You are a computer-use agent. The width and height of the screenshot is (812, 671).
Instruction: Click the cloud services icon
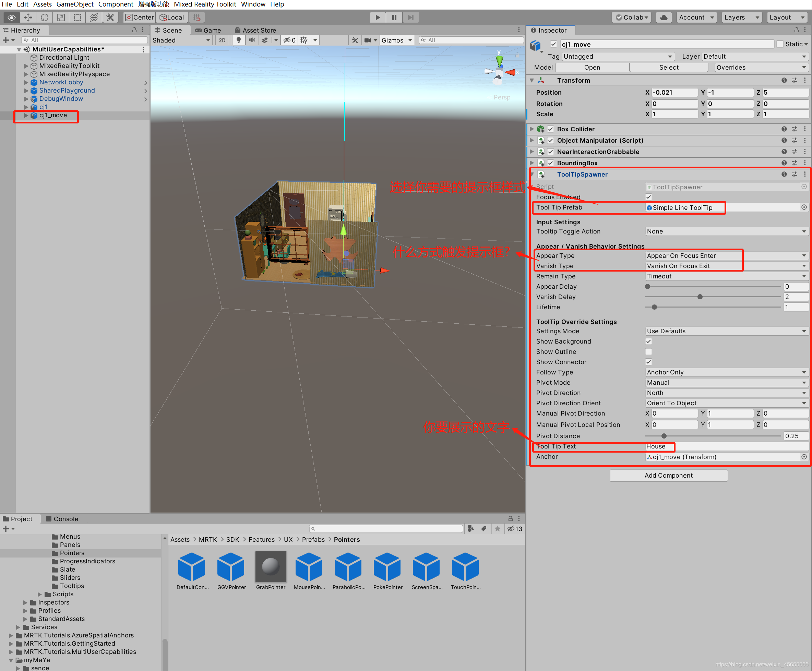point(664,17)
